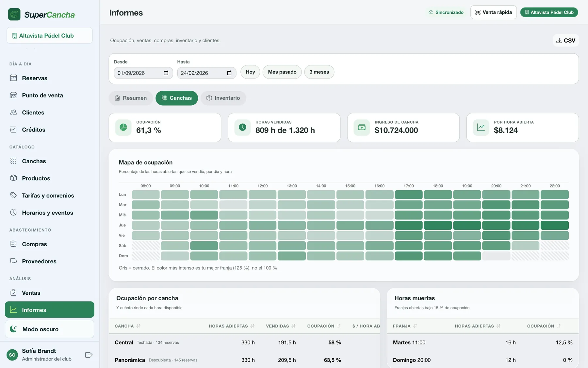588x368 pixels.
Task: Sort Horas muertas by Franja
Action: (x=405, y=326)
